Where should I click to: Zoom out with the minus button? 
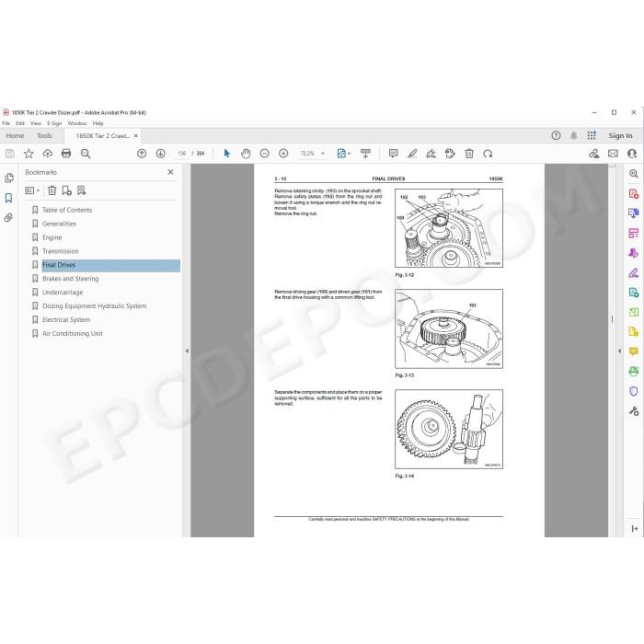[265, 154]
